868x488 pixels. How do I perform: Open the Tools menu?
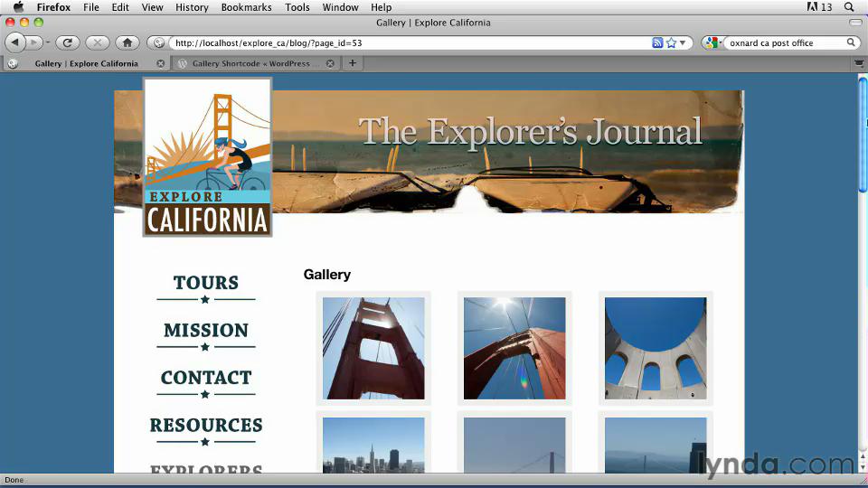(297, 7)
